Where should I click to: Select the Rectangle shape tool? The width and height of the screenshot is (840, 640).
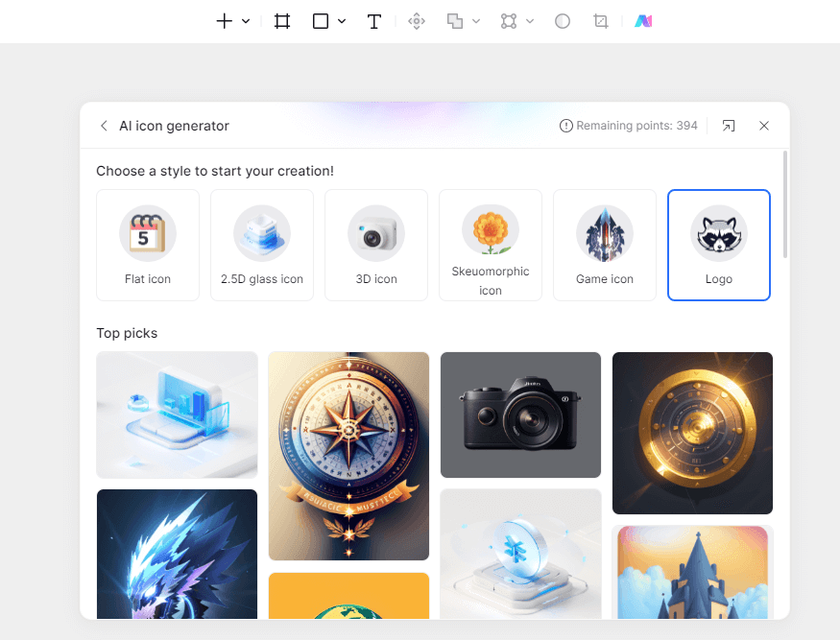coord(321,21)
